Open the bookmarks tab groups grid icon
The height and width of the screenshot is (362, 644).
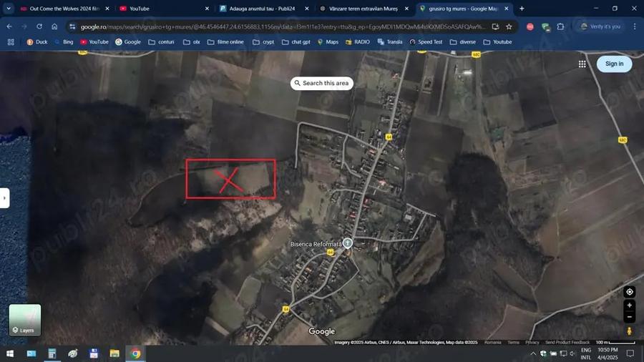(11, 42)
